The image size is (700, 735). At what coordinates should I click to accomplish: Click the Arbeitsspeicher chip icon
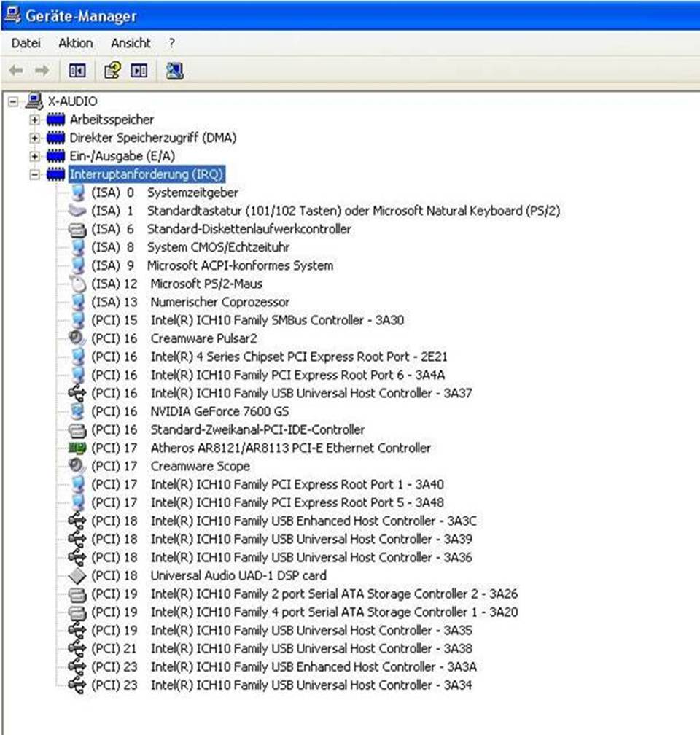tap(55, 120)
